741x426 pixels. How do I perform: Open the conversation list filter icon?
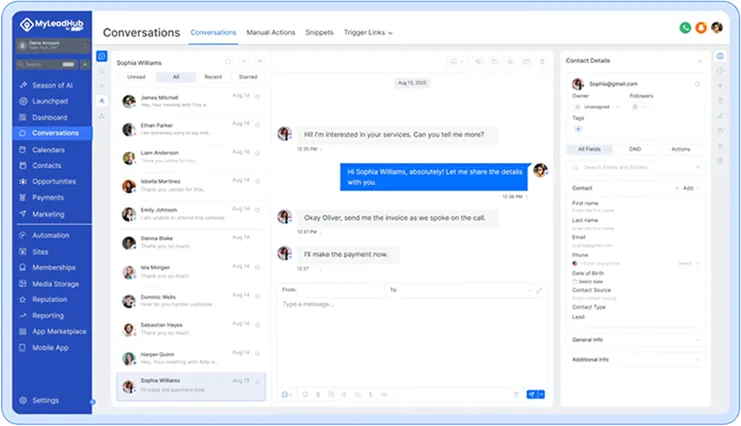click(244, 61)
